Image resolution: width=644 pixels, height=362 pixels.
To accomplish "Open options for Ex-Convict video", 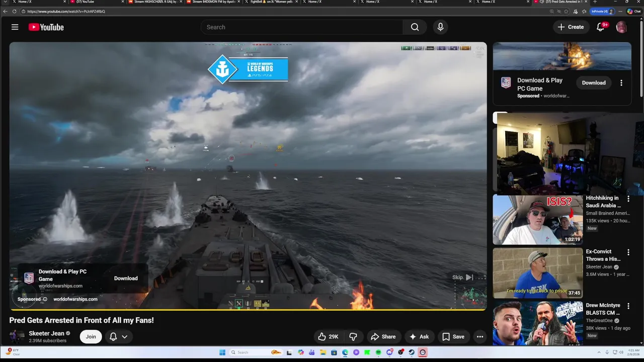I will pyautogui.click(x=628, y=252).
